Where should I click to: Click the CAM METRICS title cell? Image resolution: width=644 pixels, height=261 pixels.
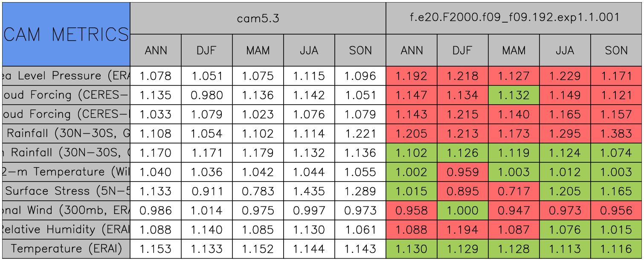click(66, 34)
